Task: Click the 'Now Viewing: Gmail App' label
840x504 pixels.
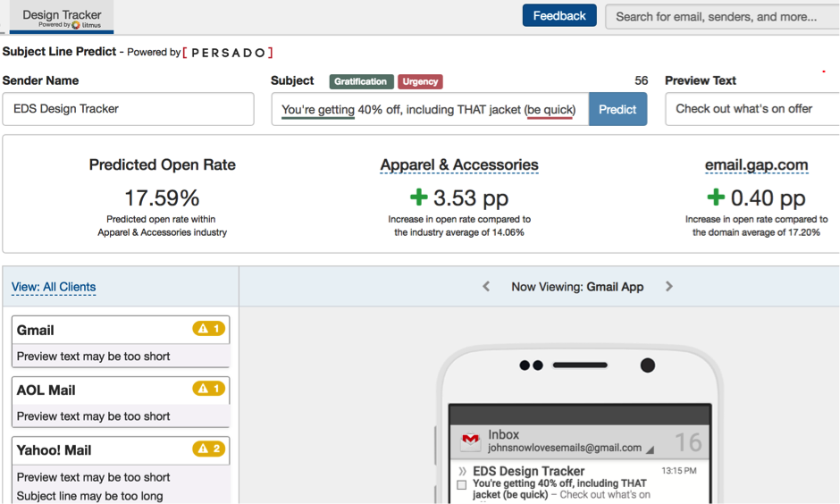Action: click(577, 287)
